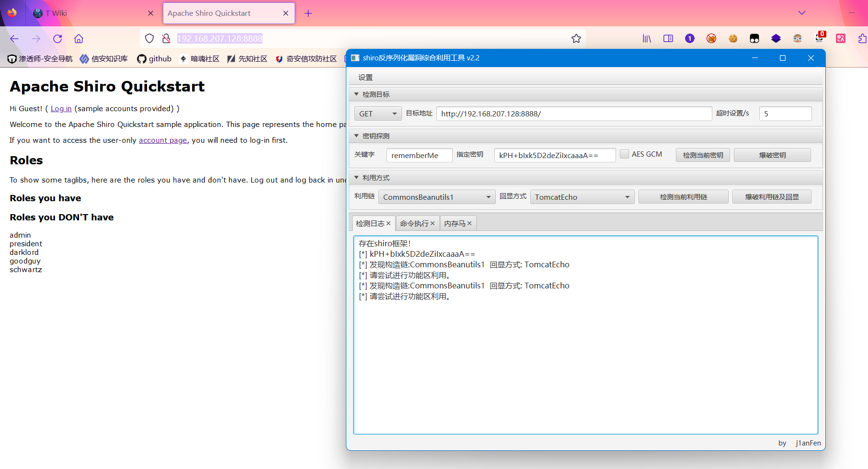Close the 命令执行 tab
Viewport: 868px width, 469px height.
(433, 223)
